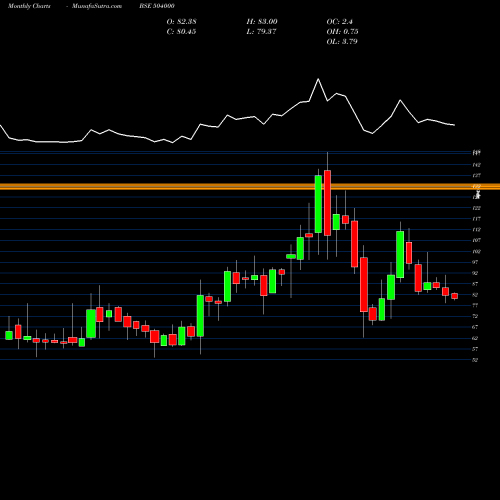Click the high value "H: 83.00"
The width and height of the screenshot is (500, 500).
262,22
